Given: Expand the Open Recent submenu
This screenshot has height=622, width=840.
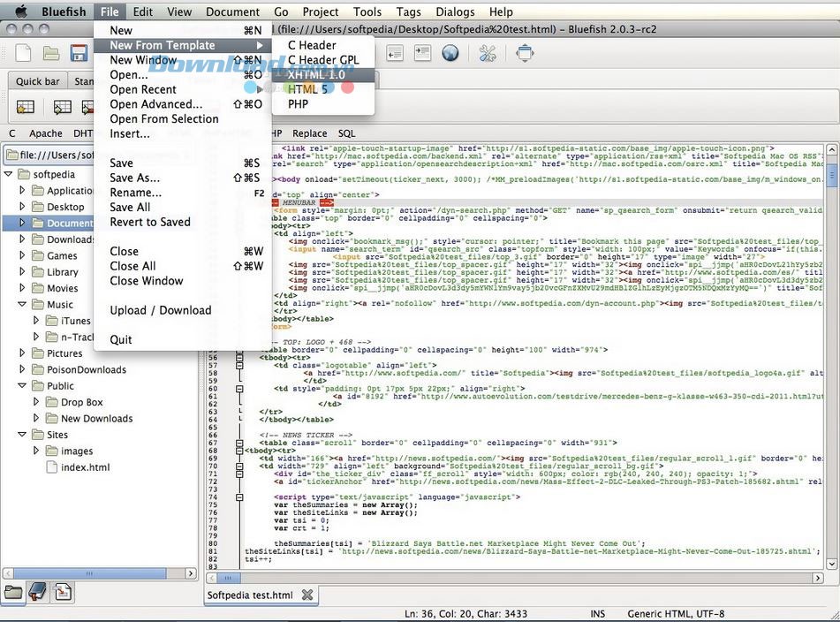Looking at the screenshot, I should (x=143, y=89).
